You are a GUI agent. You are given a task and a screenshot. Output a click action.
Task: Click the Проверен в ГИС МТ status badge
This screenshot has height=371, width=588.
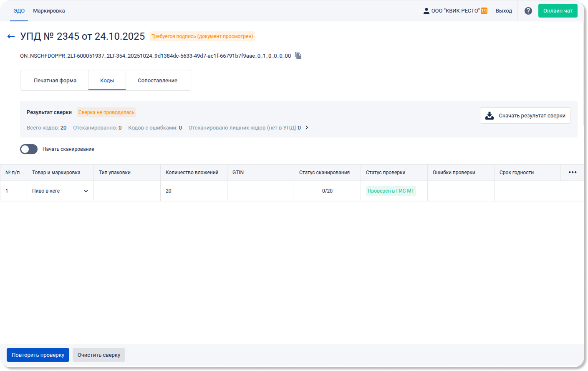pos(391,191)
